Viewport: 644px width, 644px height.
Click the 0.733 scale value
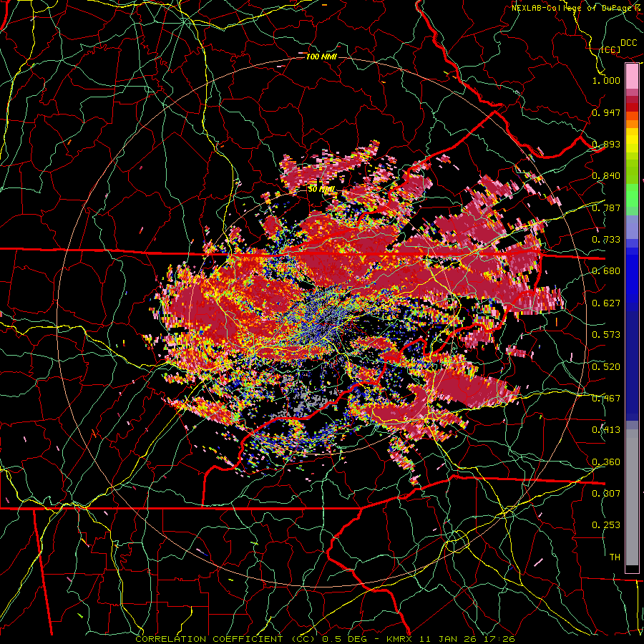(606, 240)
